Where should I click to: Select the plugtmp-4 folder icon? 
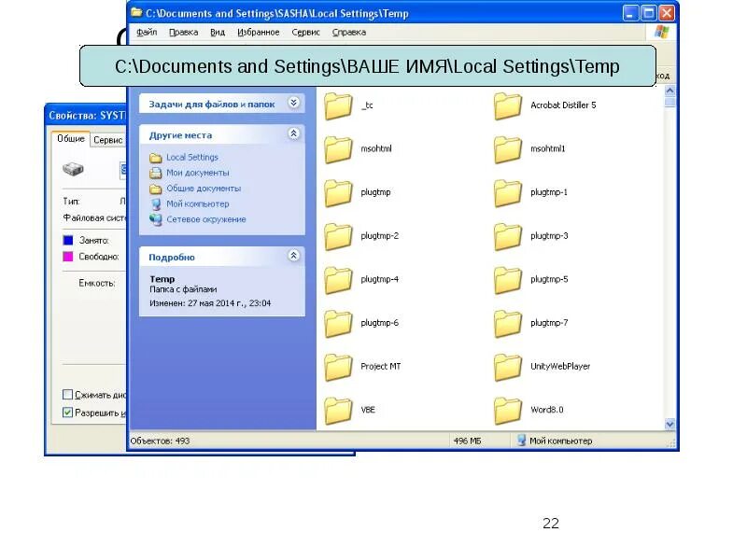338,280
